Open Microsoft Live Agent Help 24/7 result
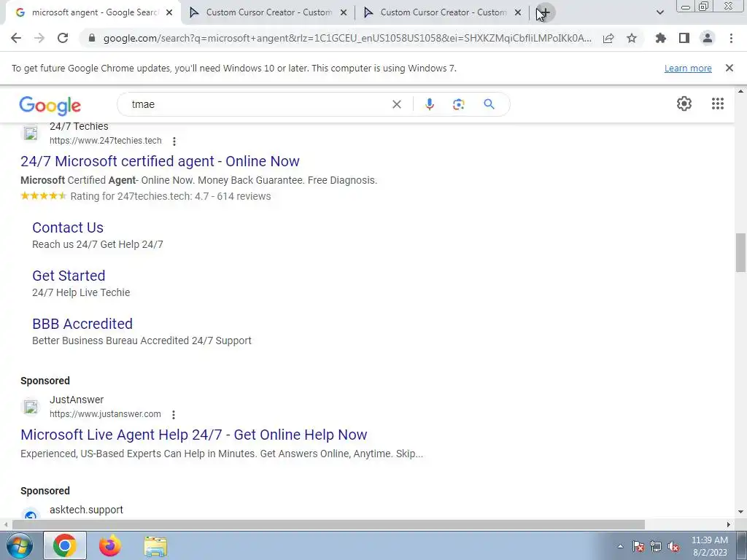 (194, 435)
